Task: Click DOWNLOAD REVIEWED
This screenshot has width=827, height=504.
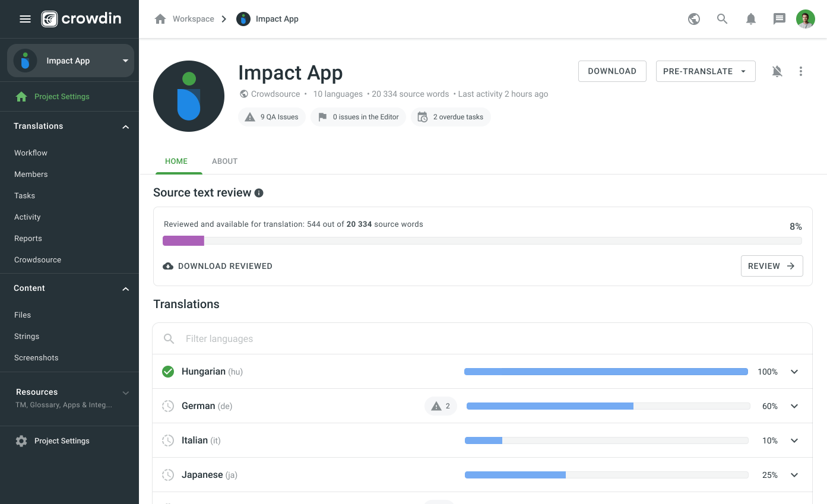Action: 217,265
